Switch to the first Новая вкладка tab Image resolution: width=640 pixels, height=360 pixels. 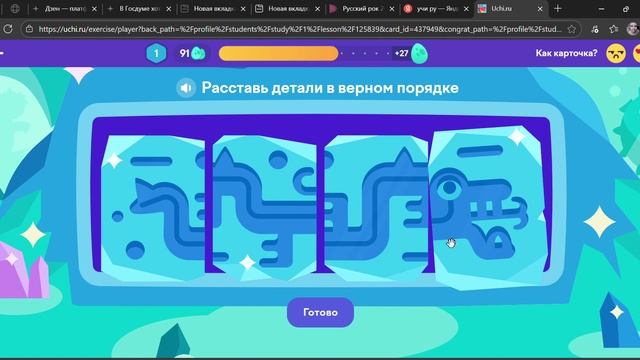[213, 9]
